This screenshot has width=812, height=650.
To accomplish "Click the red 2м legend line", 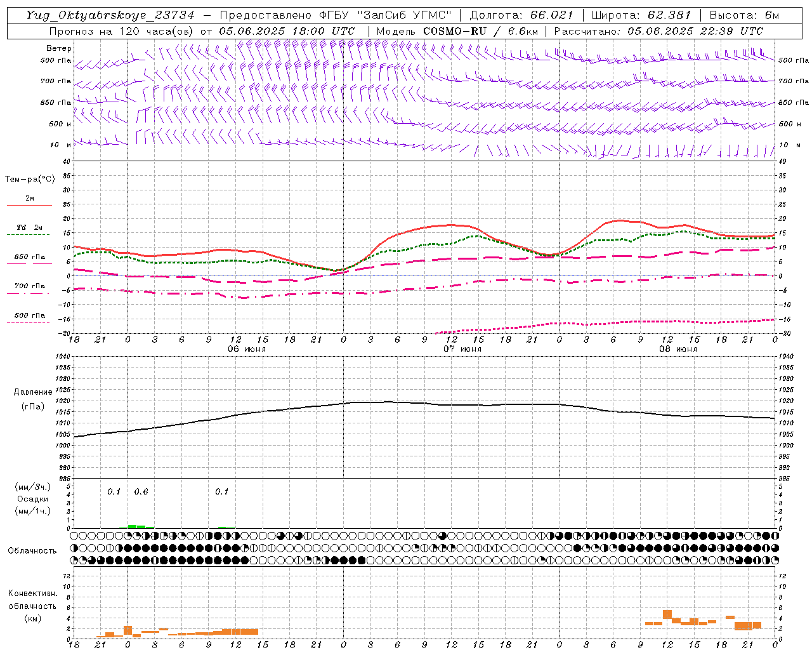I will [29, 205].
